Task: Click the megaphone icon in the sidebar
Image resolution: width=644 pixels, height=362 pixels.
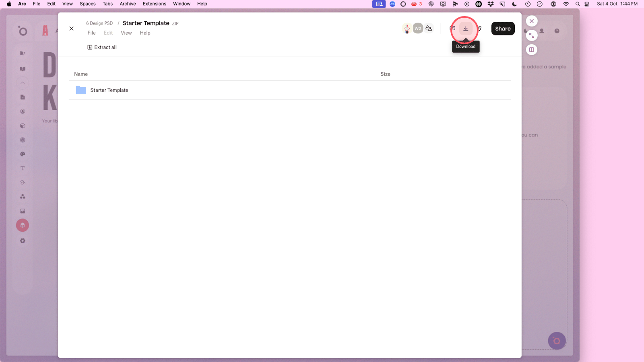Action: [x=23, y=53]
